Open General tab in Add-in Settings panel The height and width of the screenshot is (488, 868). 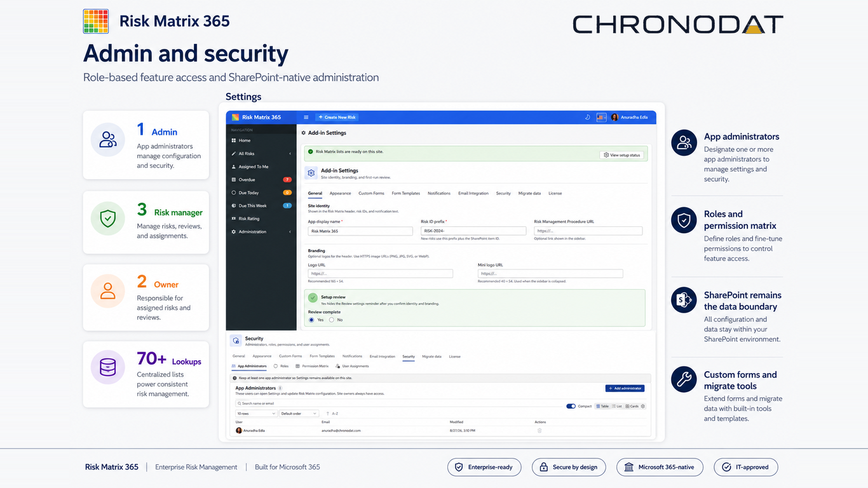coord(315,193)
